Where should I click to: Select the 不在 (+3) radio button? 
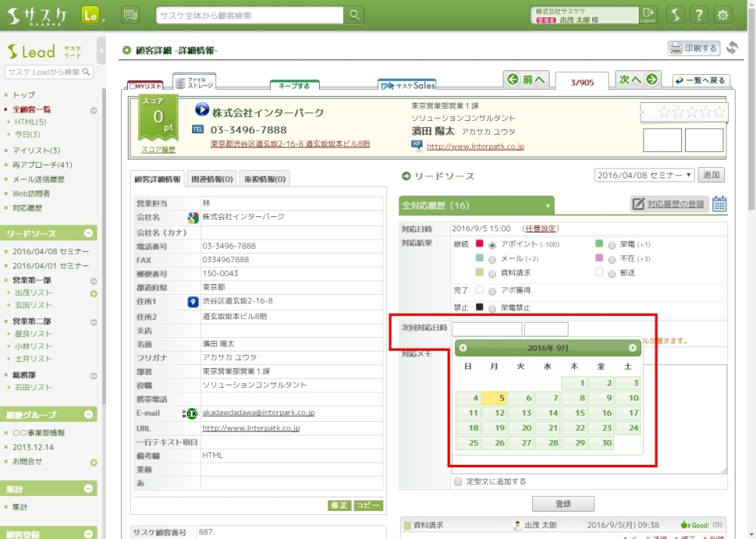pyautogui.click(x=612, y=259)
